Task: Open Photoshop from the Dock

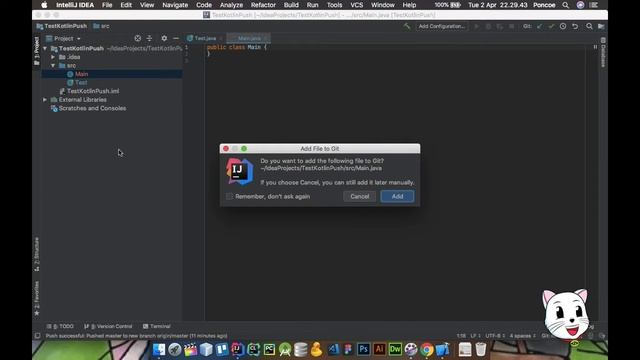Action: point(363,349)
